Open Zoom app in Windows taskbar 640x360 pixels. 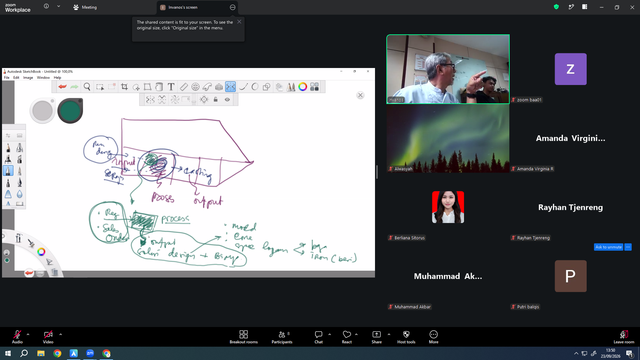tap(90, 353)
